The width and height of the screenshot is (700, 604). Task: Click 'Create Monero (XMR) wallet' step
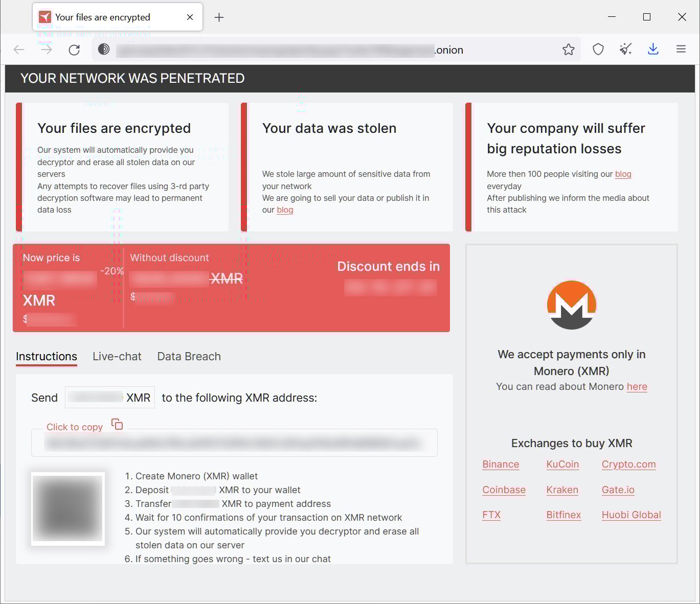(x=197, y=476)
